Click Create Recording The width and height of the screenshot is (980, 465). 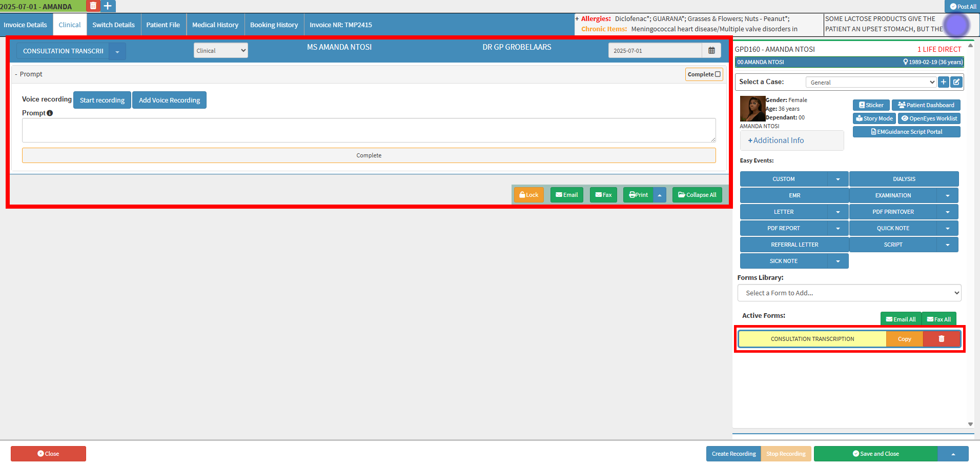(733, 454)
